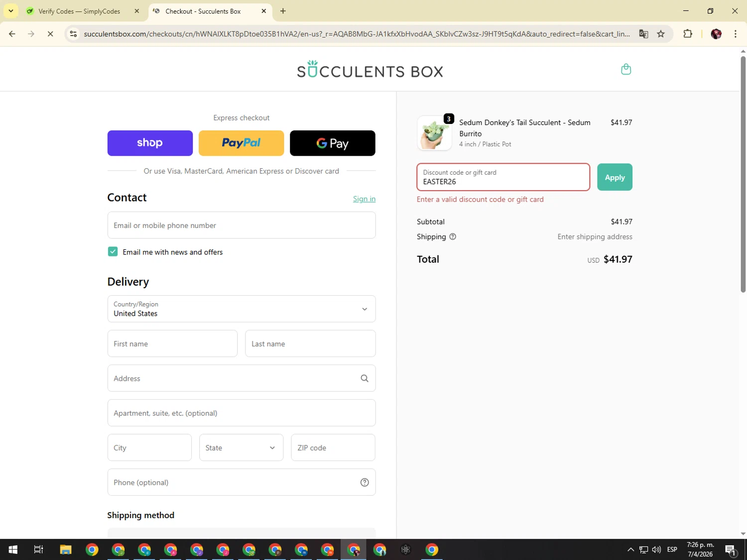747x560 pixels.
Task: Click the Sign in link
Action: click(364, 199)
